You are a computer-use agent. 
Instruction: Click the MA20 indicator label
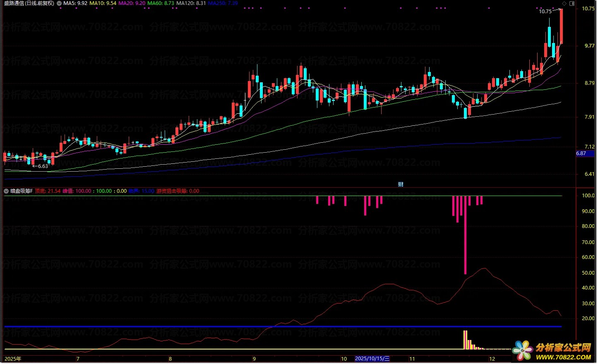pos(132,3)
